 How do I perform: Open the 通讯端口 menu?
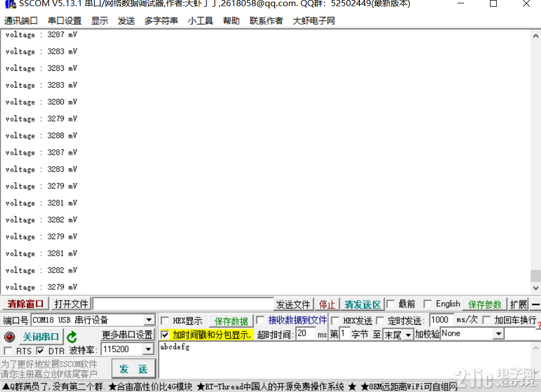pyautogui.click(x=21, y=21)
